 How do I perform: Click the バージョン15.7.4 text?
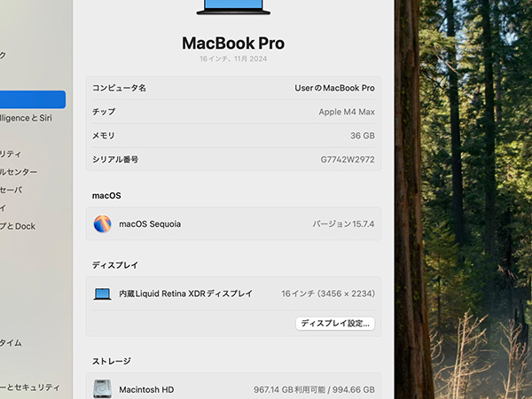pos(343,224)
